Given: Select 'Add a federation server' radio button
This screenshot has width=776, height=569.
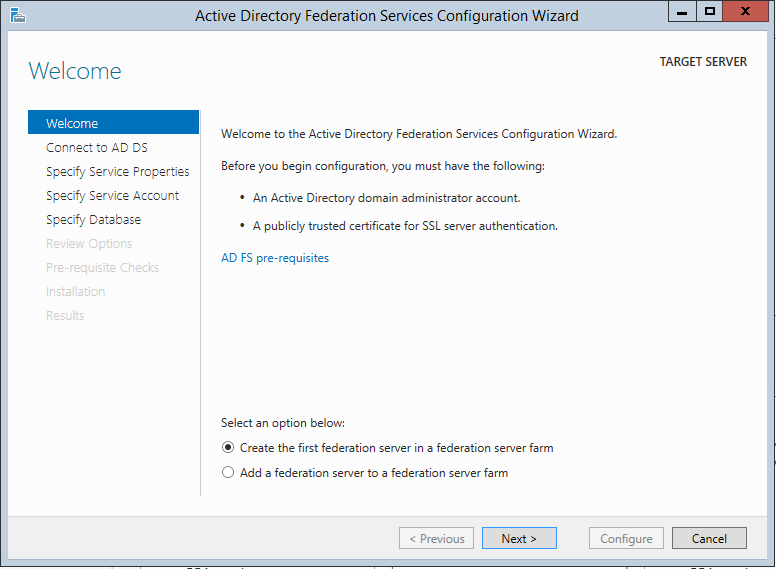Looking at the screenshot, I should [229, 473].
